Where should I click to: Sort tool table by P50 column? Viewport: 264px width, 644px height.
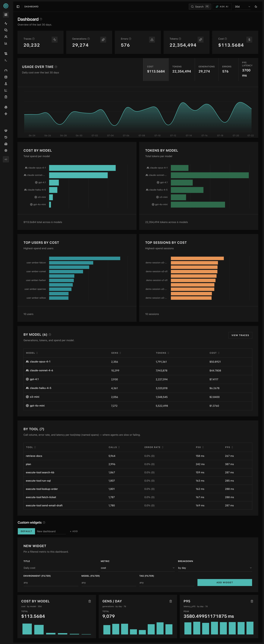(200, 447)
